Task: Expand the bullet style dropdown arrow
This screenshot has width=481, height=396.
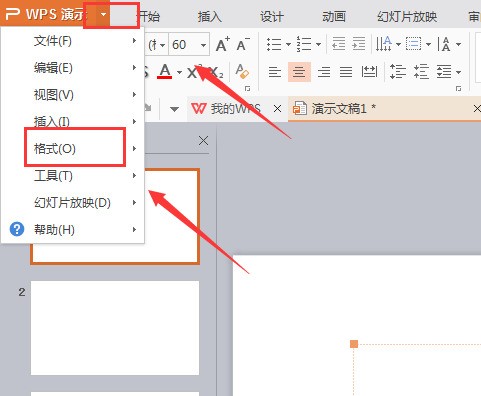Action: pyautogui.click(x=288, y=44)
